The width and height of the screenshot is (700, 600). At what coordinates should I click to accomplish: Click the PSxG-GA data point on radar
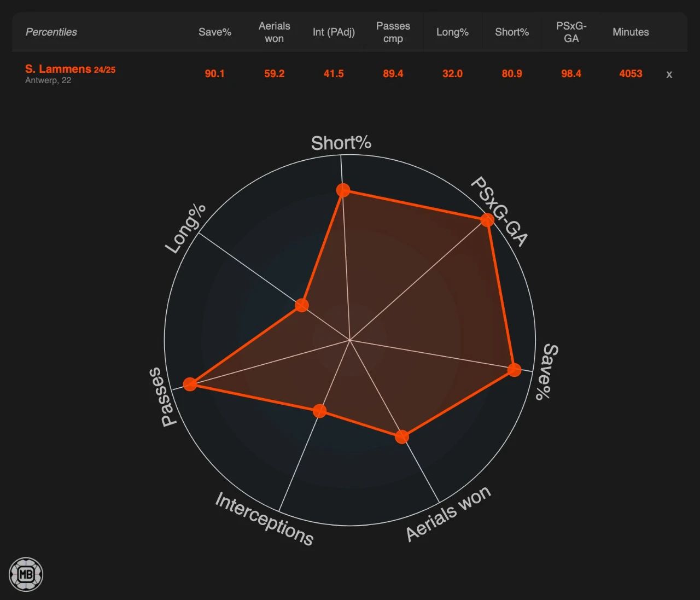pyautogui.click(x=487, y=220)
